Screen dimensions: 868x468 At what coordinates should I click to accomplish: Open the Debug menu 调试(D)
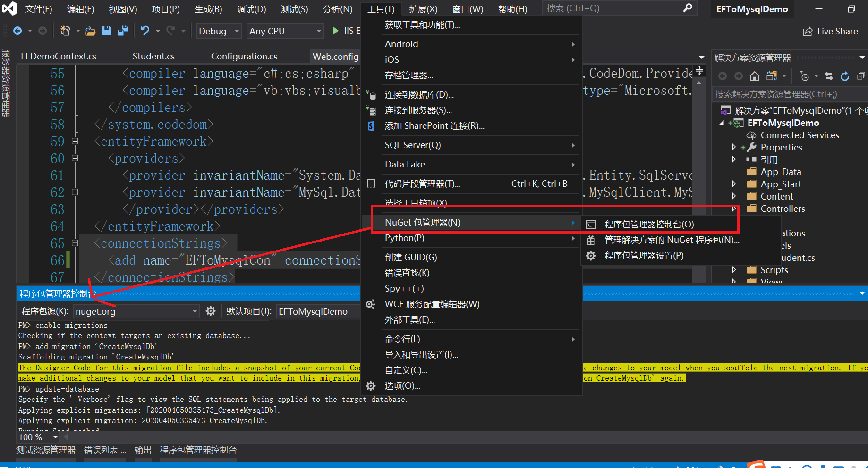(x=251, y=9)
